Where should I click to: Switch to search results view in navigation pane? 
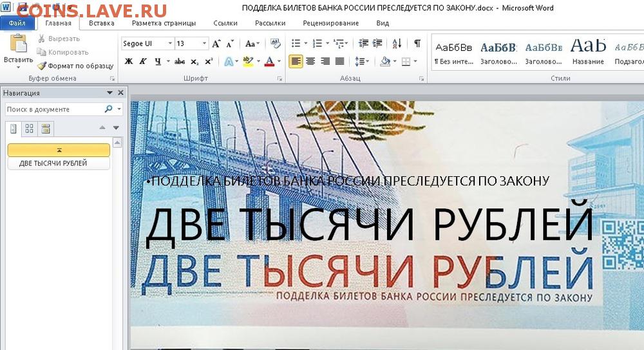pyautogui.click(x=46, y=129)
